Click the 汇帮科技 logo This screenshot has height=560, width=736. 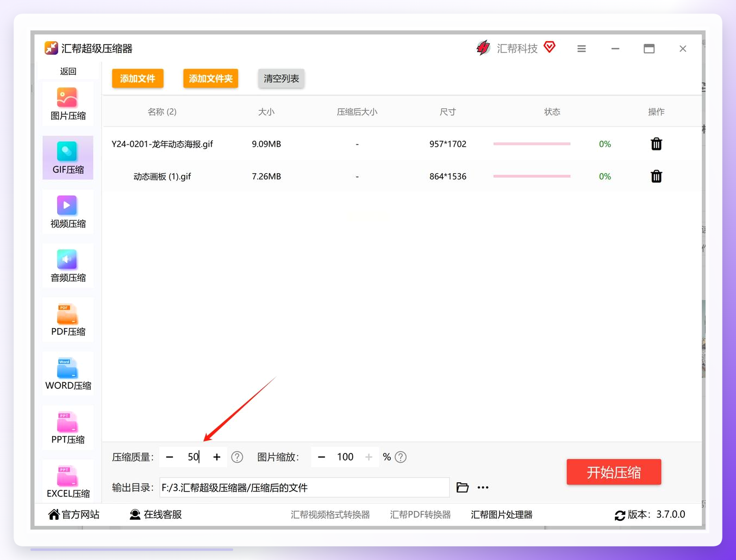point(483,48)
